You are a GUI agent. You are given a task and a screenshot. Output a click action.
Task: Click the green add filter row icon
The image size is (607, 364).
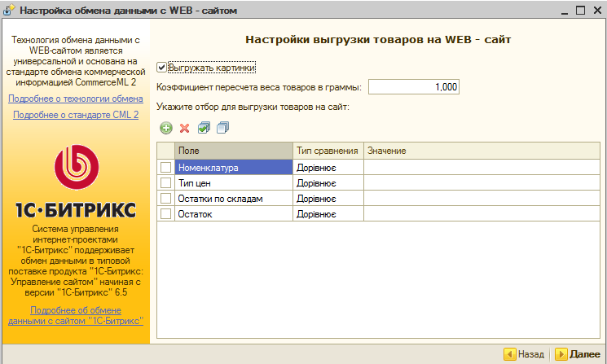click(166, 128)
